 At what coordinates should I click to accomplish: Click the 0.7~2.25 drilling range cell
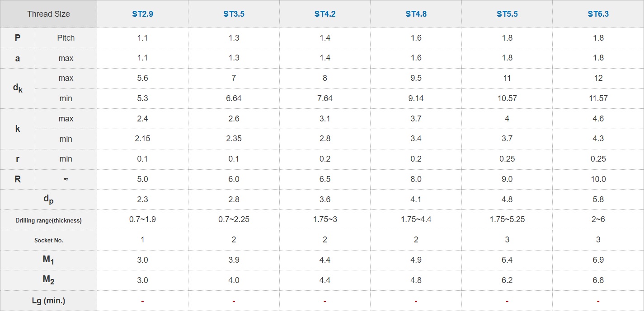coord(234,220)
